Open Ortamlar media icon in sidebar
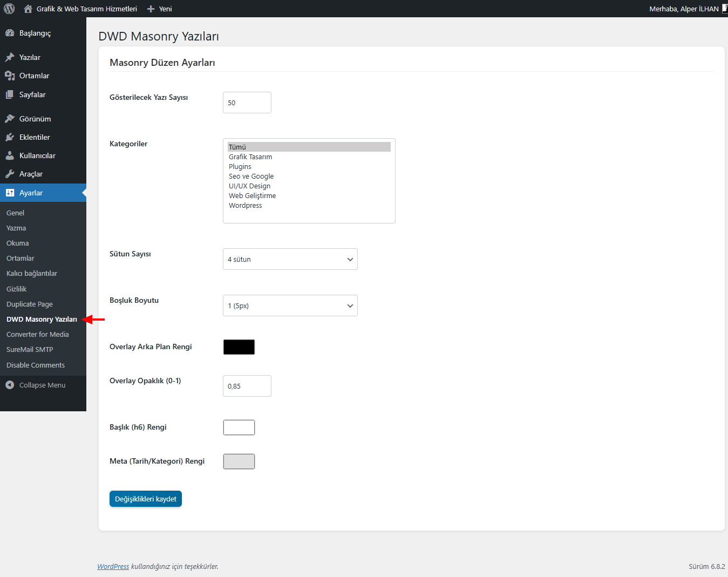Image resolution: width=728 pixels, height=577 pixels. tap(10, 76)
